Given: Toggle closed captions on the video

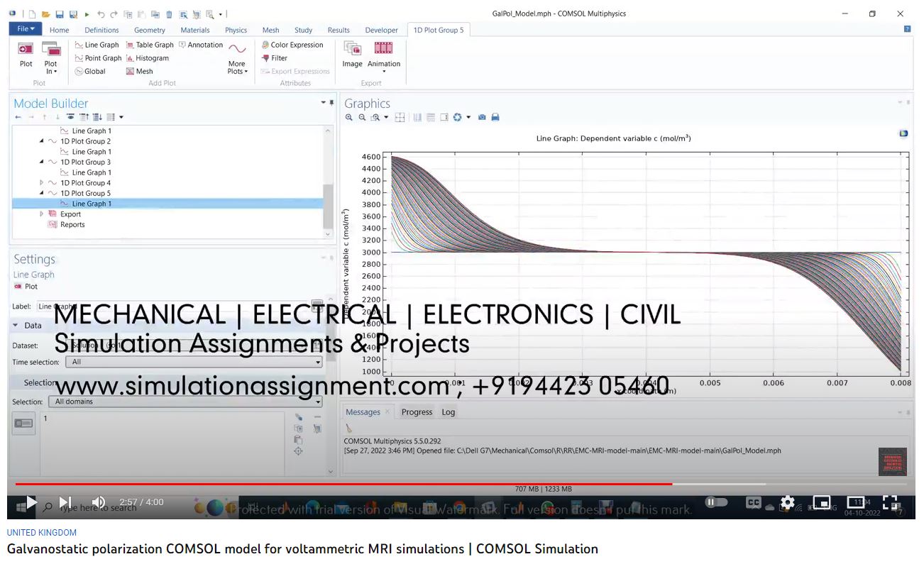Looking at the screenshot, I should tap(754, 502).
